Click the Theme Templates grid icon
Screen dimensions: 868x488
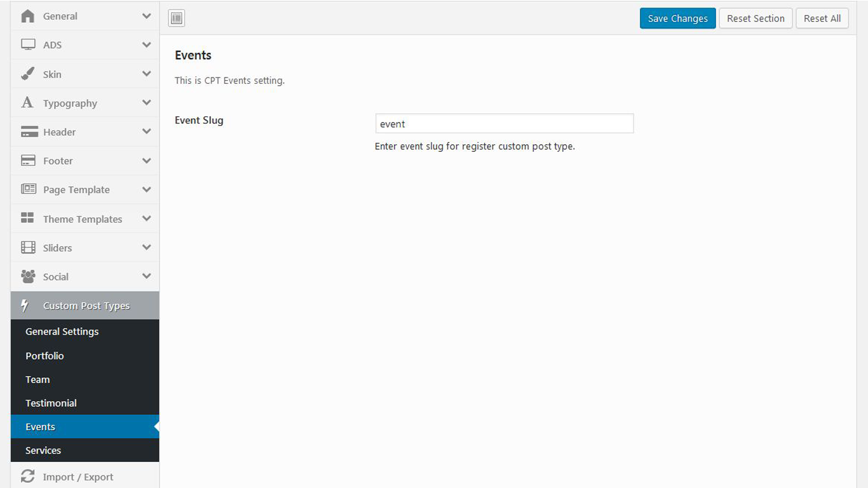click(28, 219)
